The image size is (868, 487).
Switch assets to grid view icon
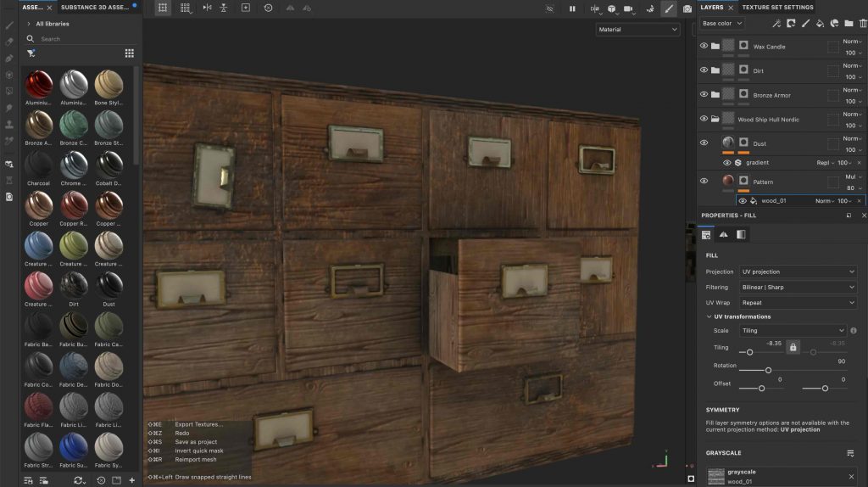(x=129, y=53)
